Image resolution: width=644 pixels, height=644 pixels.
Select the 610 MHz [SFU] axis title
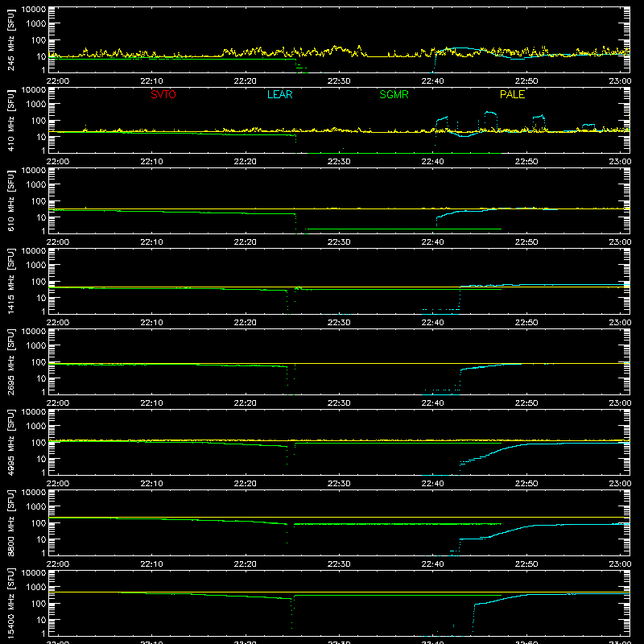coord(10,200)
